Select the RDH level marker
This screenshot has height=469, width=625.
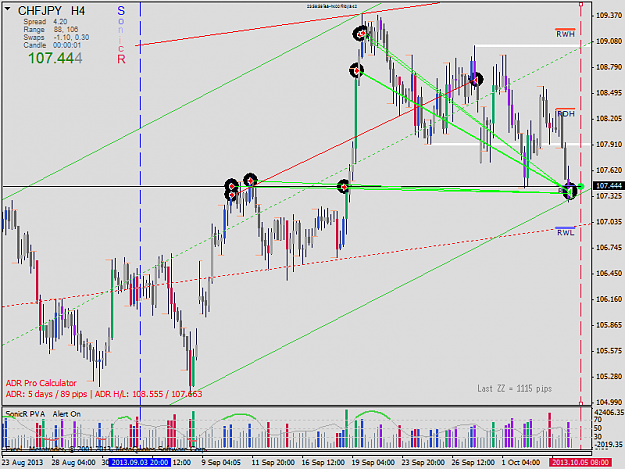click(565, 113)
